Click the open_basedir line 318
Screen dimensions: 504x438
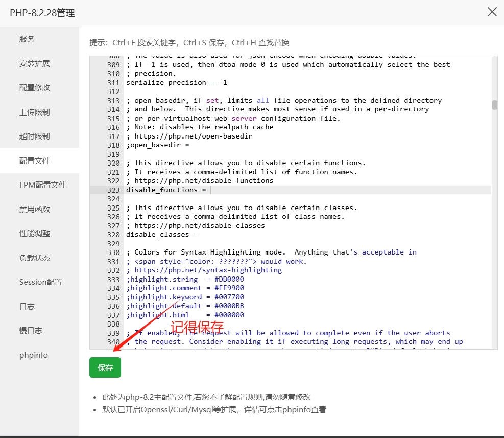(158, 145)
